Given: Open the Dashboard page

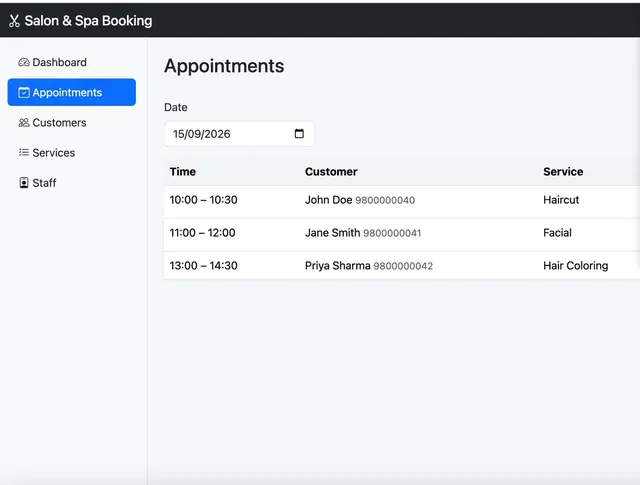Looking at the screenshot, I should click(71, 62).
